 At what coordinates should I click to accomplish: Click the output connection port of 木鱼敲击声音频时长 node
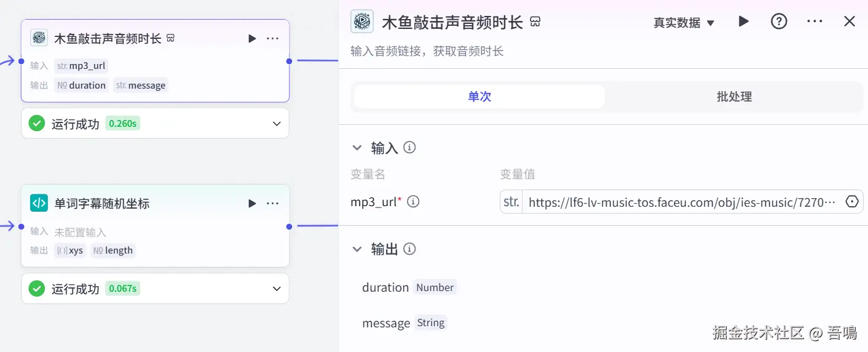289,61
